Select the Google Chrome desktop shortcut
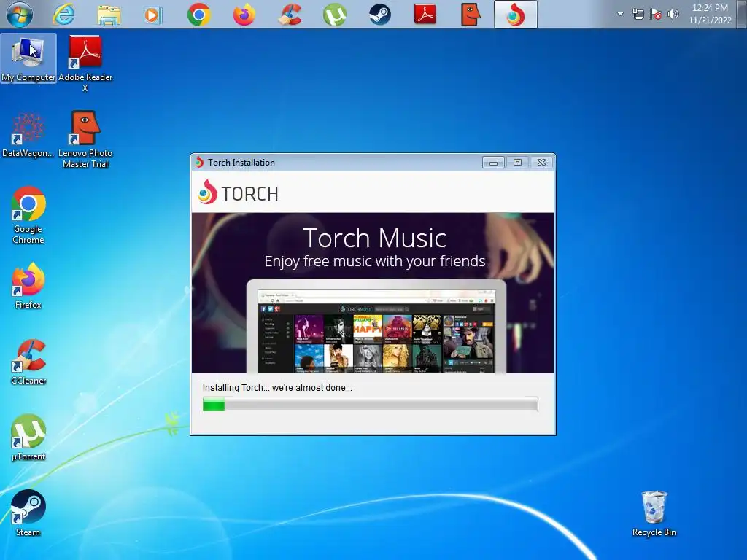 coord(28,215)
